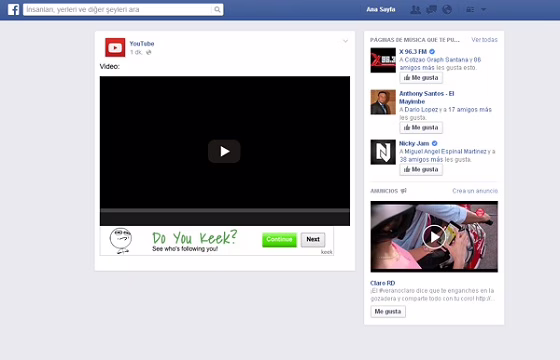Open the privacy shortcuts icon
The width and height of the screenshot is (560, 360).
pos(470,10)
